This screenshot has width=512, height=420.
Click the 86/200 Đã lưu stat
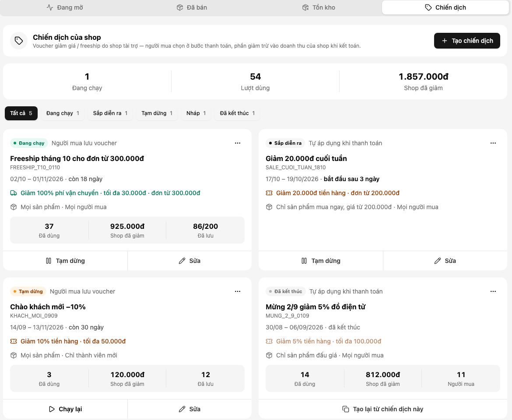205,230
